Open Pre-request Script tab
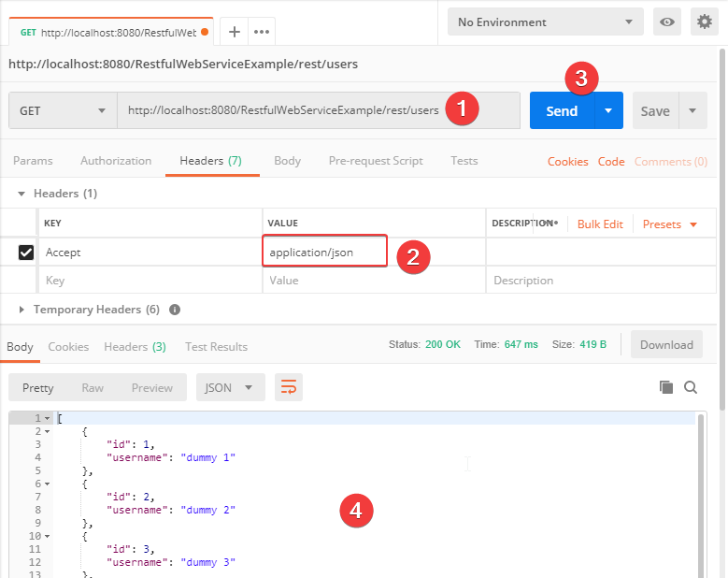 [376, 161]
